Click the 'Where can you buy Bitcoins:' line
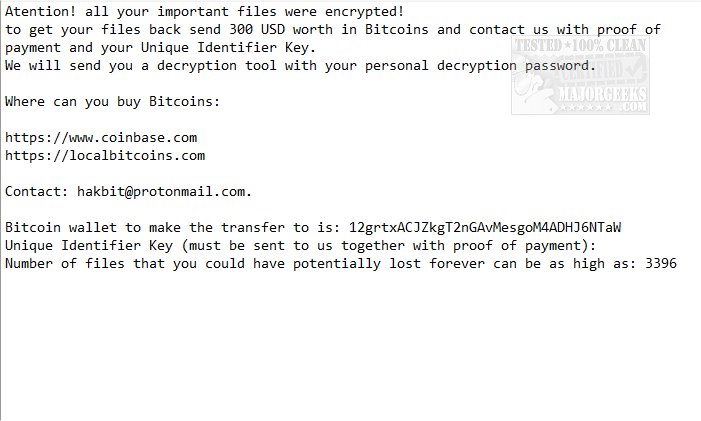The image size is (701, 421). click(112, 101)
